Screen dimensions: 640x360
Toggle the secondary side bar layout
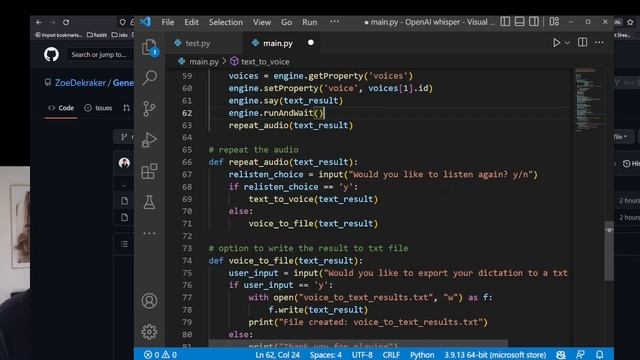(534, 22)
